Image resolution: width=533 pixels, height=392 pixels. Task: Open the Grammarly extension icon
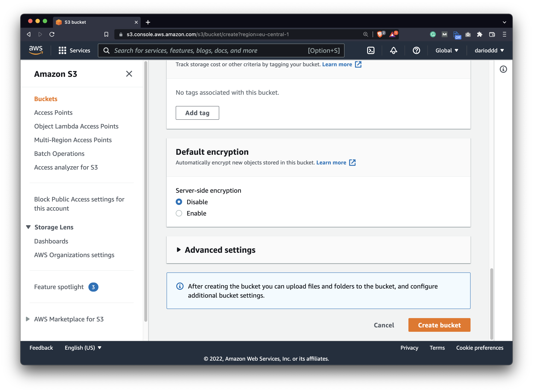tap(433, 34)
